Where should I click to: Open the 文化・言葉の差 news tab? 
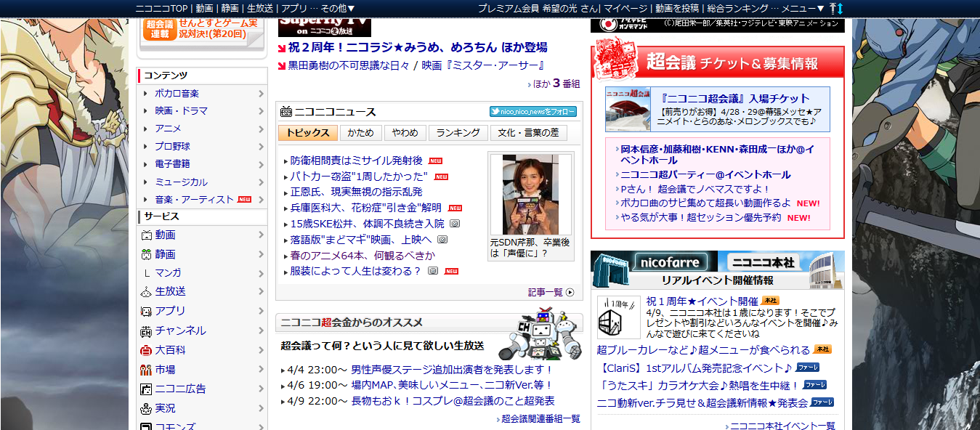click(528, 133)
